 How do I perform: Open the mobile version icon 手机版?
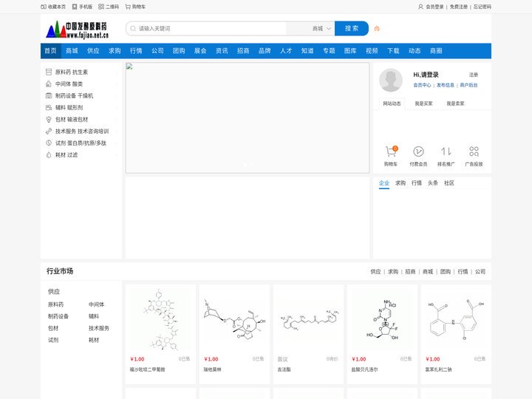click(x=75, y=7)
